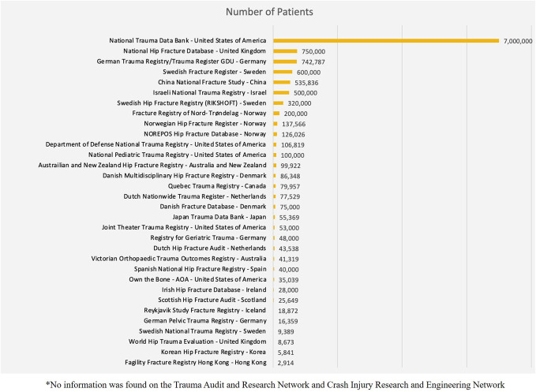Screen dimensions: 536x392
Task: Select the 742,787 value label
Action: (314, 61)
